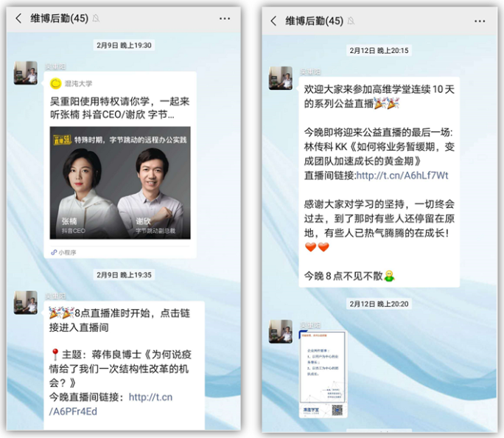Viewport: 504px width, 438px height.
Task: Tap the 小程序 mini-program icon label
Action: coord(63,252)
